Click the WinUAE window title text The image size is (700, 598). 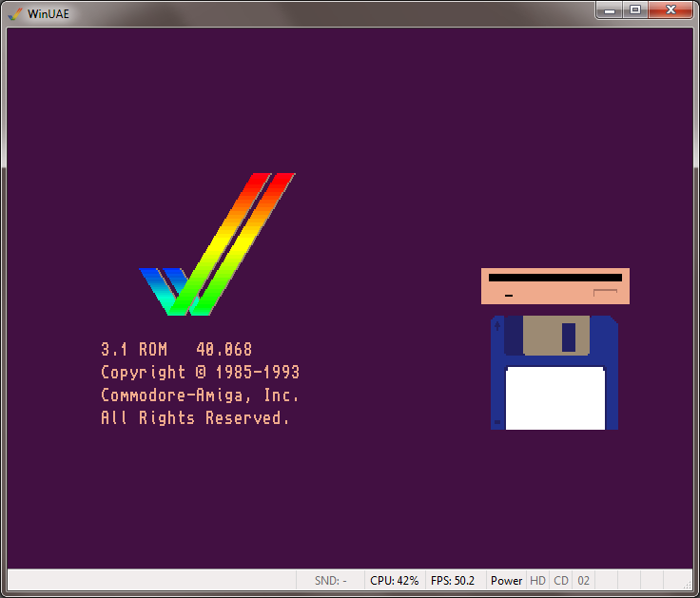point(49,14)
